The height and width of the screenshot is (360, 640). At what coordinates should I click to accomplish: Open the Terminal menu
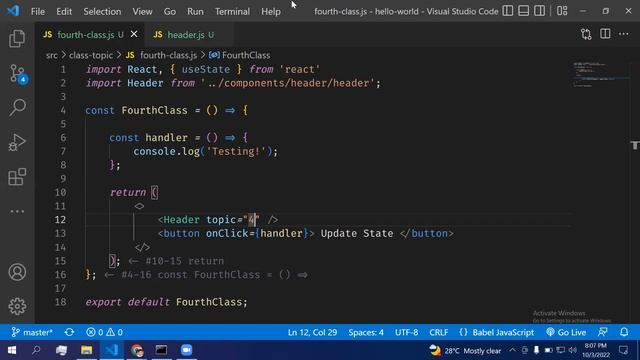coord(232,11)
